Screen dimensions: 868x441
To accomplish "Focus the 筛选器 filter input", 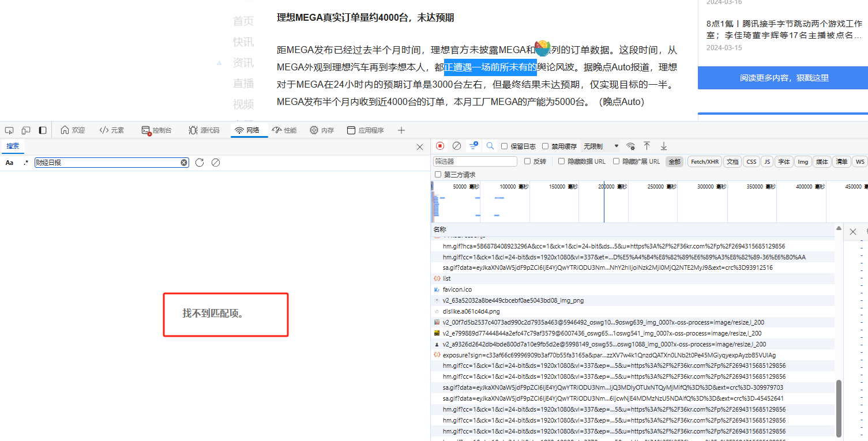I will [475, 162].
